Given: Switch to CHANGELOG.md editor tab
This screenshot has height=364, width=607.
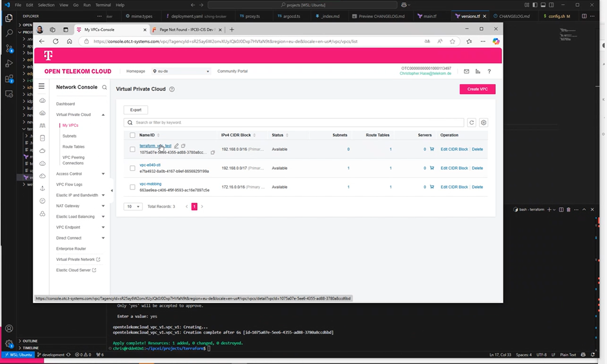Looking at the screenshot, I should pos(514,16).
